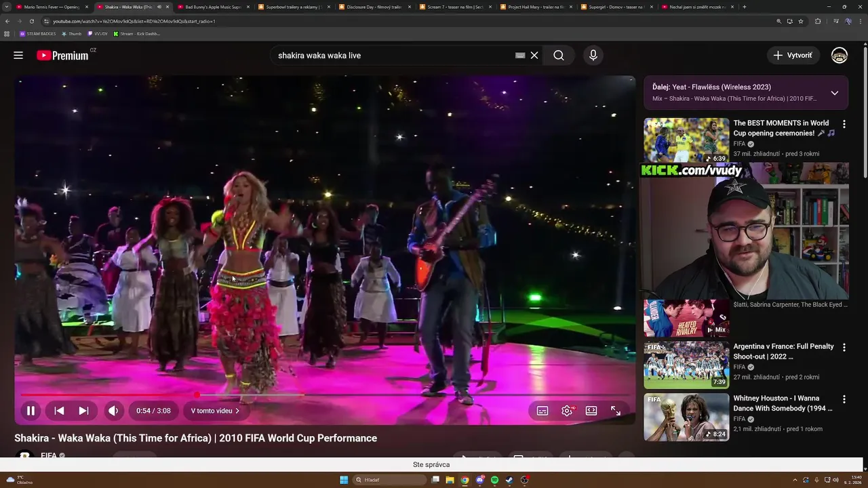Image resolution: width=868 pixels, height=488 pixels.
Task: Open Chrome from the taskbar
Action: coord(465,480)
